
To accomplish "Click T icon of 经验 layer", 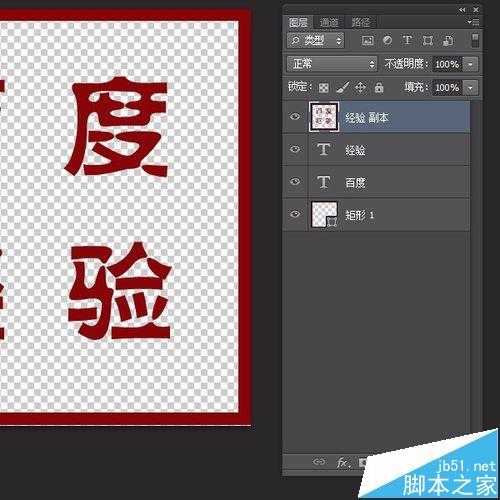I will coord(324,149).
